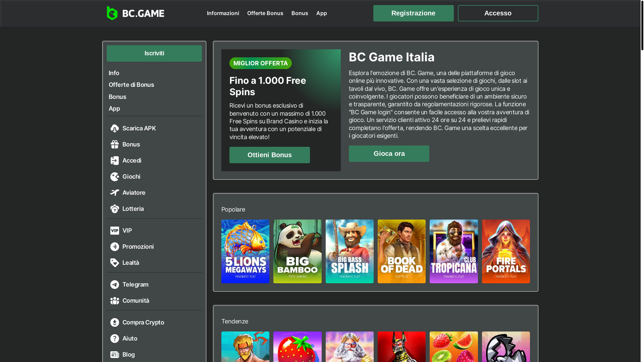The image size is (644, 362).
Task: Click the VIP badge icon
Action: (x=115, y=231)
